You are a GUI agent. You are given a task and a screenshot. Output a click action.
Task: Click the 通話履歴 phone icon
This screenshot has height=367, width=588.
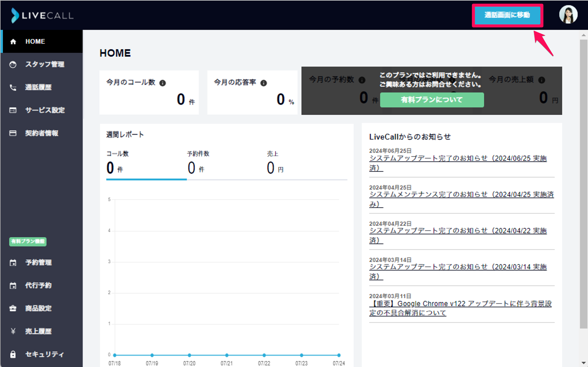point(13,87)
